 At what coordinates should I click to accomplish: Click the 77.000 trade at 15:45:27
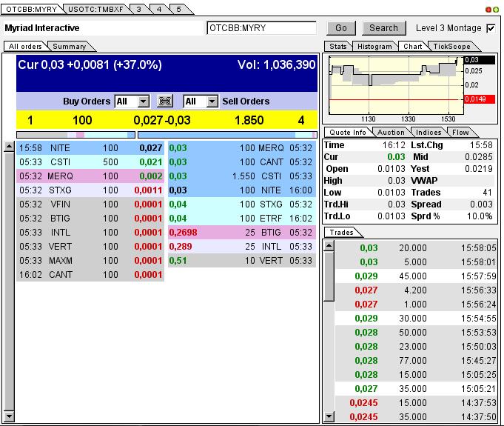[x=416, y=360]
